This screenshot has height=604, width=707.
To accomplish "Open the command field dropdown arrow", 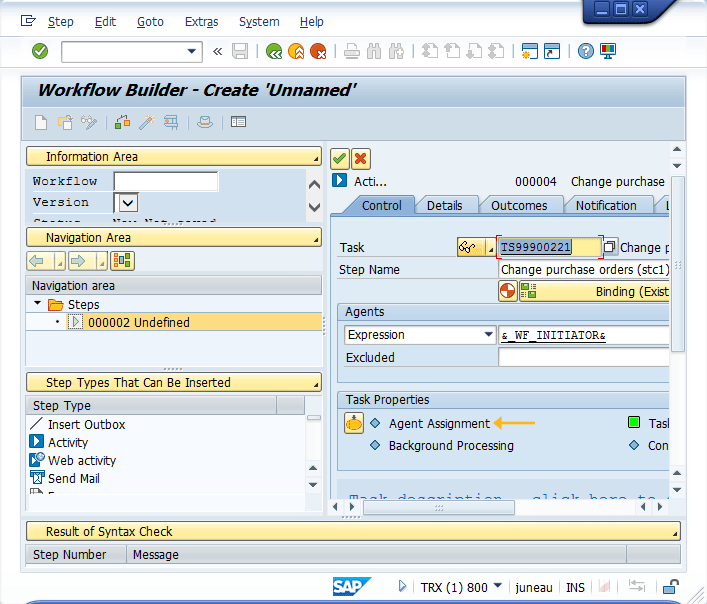I will 192,51.
